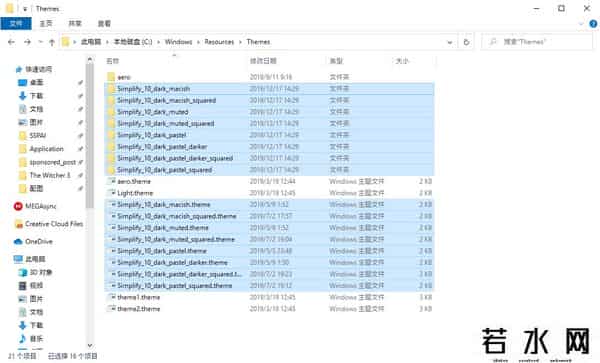Select Simplify_10_dark_pastel_darker folder

click(x=269, y=147)
